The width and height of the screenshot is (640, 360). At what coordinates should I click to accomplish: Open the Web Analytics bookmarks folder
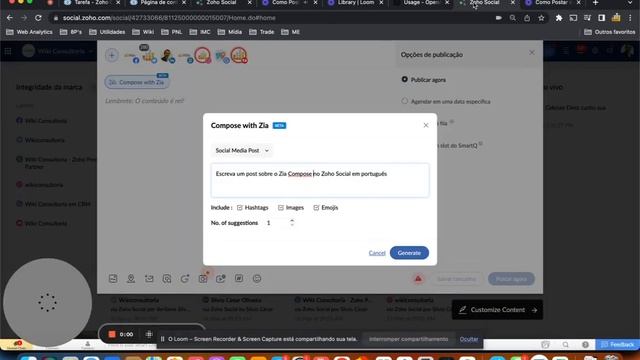tap(29, 32)
